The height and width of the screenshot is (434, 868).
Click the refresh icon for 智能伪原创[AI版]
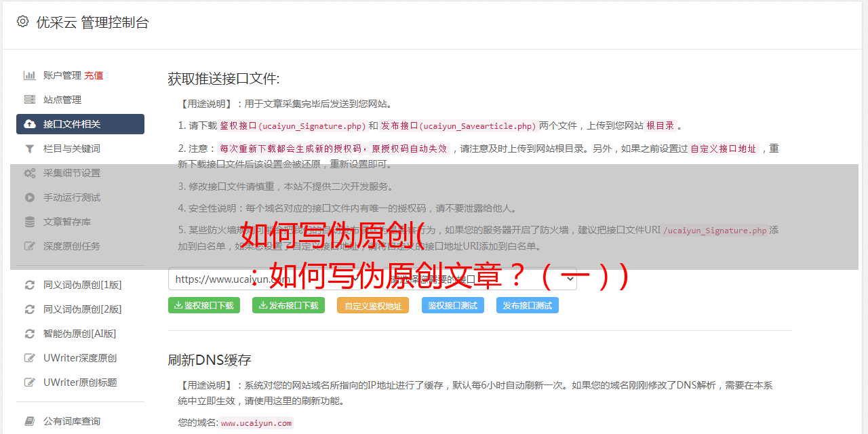[x=30, y=334]
